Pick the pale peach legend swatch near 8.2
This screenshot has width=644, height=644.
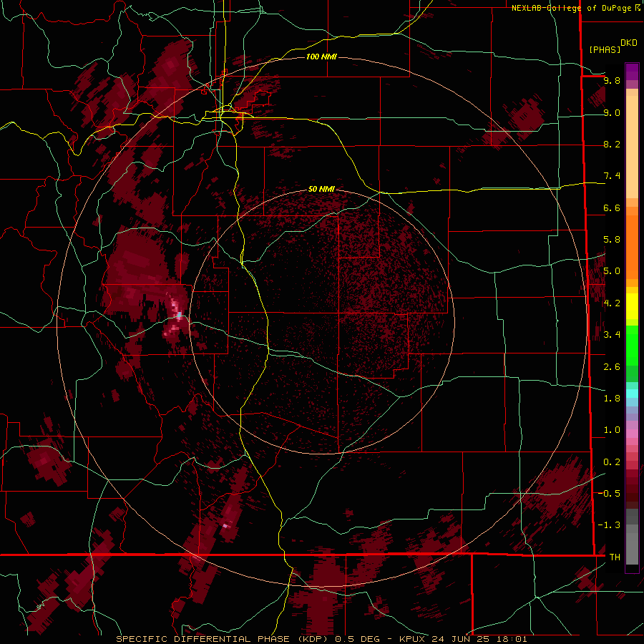point(632,147)
